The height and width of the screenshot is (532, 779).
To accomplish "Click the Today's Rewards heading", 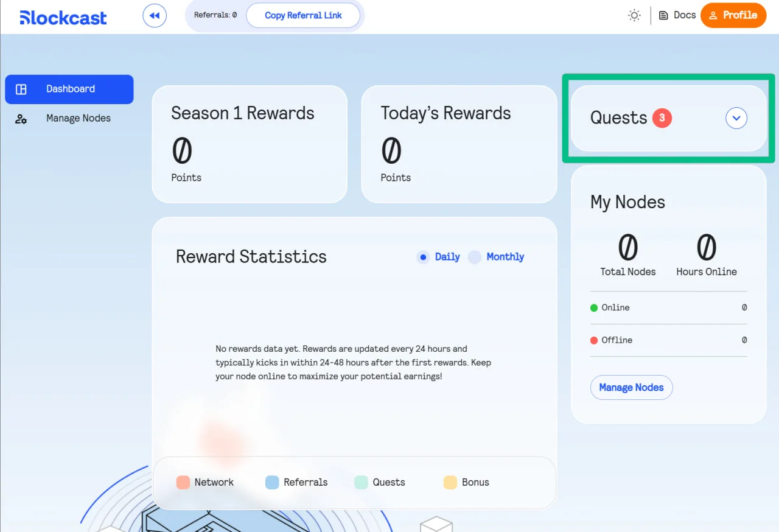I will [446, 113].
